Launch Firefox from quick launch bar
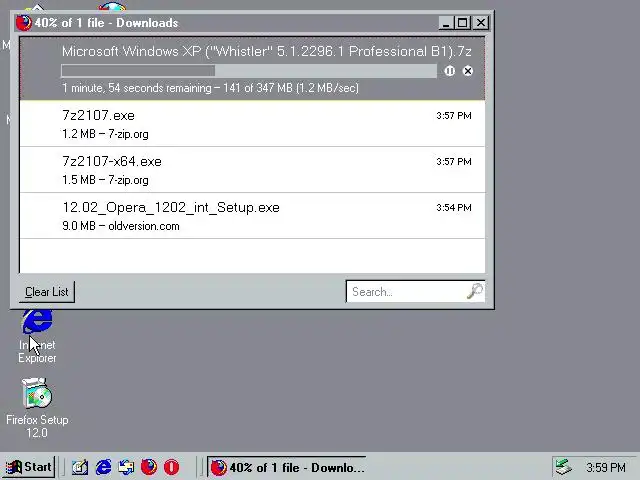 coord(149,467)
